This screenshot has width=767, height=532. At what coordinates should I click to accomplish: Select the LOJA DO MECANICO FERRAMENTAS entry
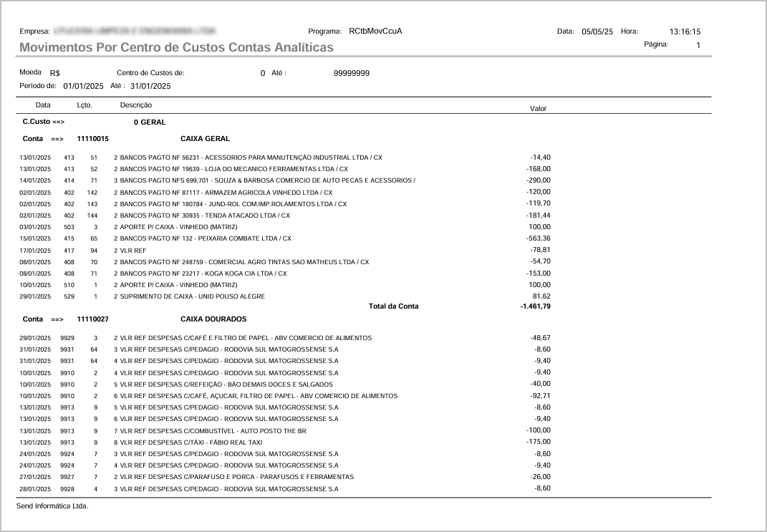coord(285,169)
